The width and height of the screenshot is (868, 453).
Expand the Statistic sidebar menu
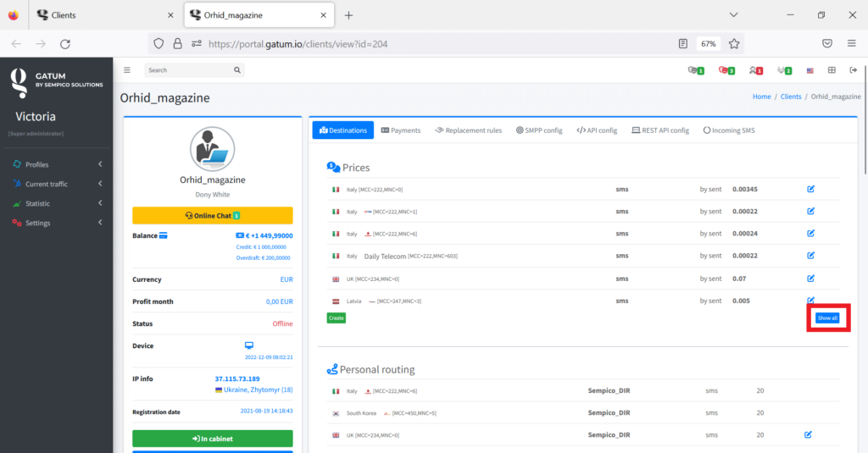pos(57,203)
